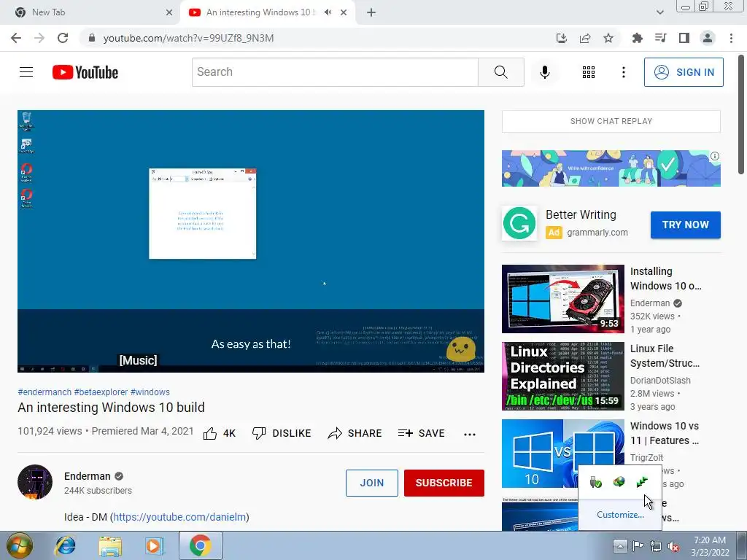Click the address bar URL
This screenshot has width=747, height=560.
[188, 38]
